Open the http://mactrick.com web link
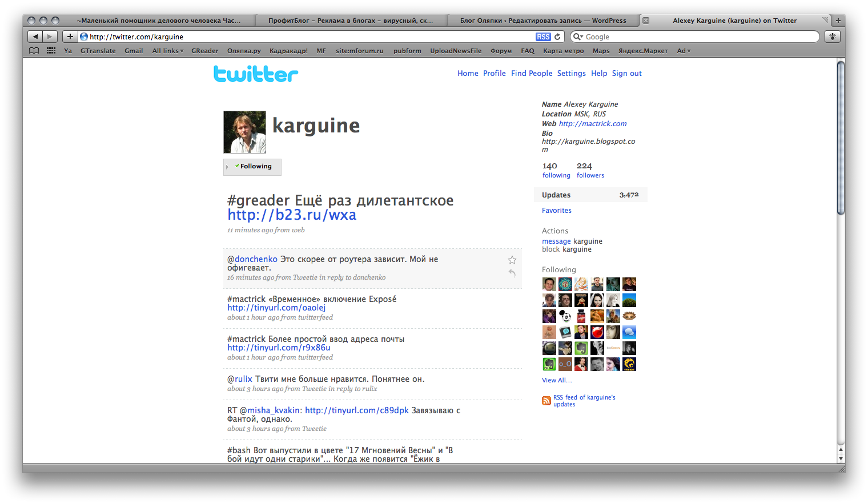868x504 pixels. [x=593, y=124]
